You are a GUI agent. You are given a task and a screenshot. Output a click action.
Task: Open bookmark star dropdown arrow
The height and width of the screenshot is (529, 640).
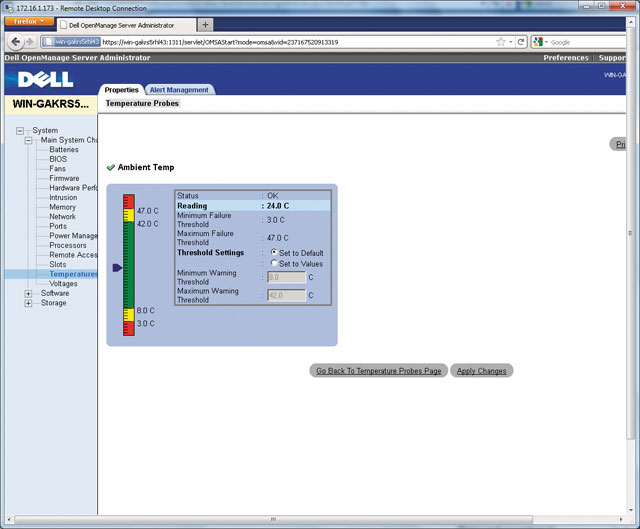511,42
